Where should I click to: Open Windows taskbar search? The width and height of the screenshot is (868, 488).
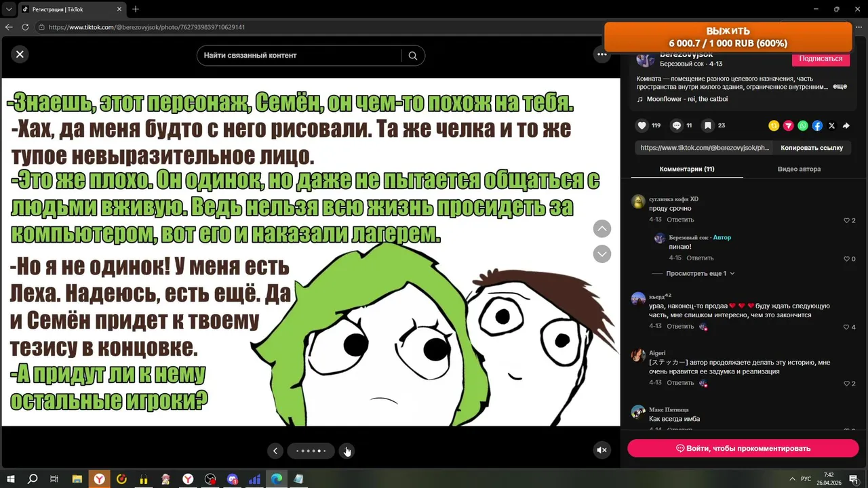33,479
